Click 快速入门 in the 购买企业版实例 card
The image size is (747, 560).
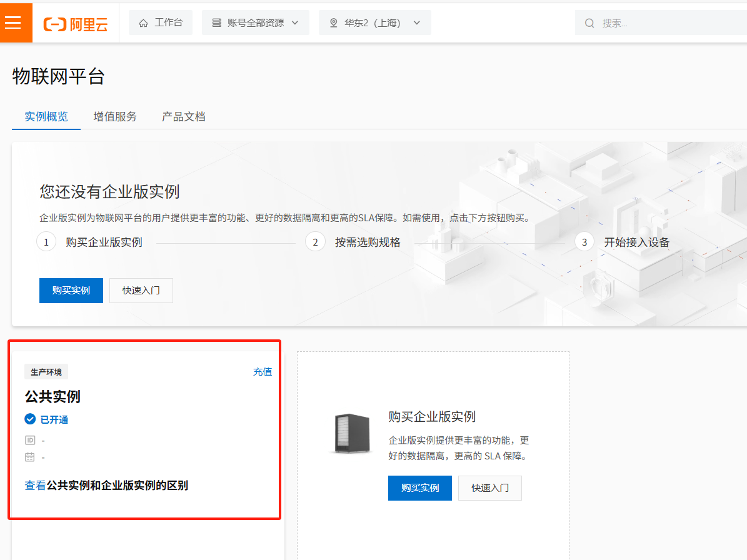pos(489,488)
